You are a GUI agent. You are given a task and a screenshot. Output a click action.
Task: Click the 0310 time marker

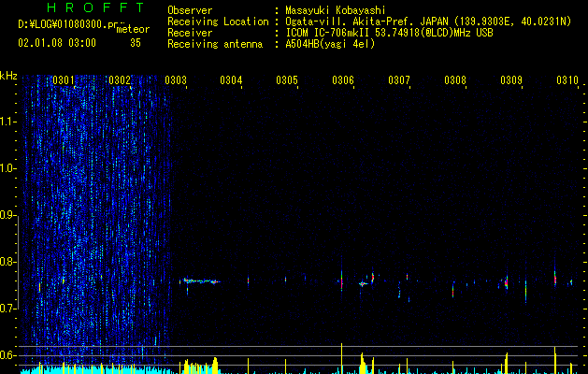[567, 80]
